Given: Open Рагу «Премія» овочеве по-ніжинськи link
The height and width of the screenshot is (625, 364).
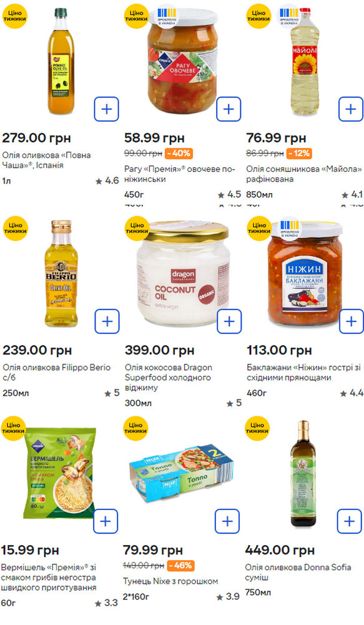Looking at the screenshot, I should point(180,174).
